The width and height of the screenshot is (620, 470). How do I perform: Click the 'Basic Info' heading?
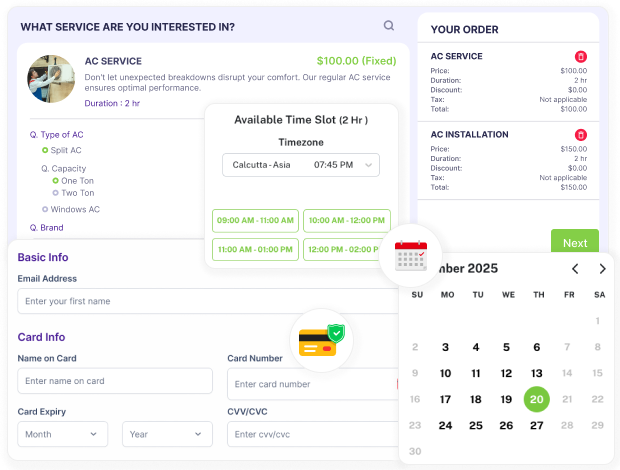(x=43, y=257)
